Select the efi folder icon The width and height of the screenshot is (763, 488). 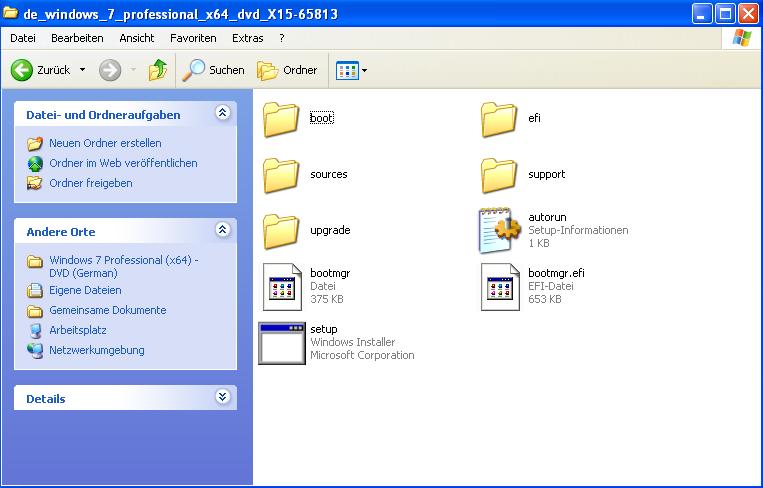pos(499,119)
